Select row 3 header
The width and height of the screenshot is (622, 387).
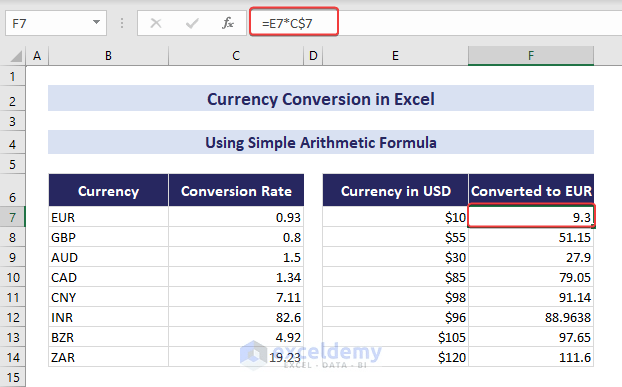13,121
